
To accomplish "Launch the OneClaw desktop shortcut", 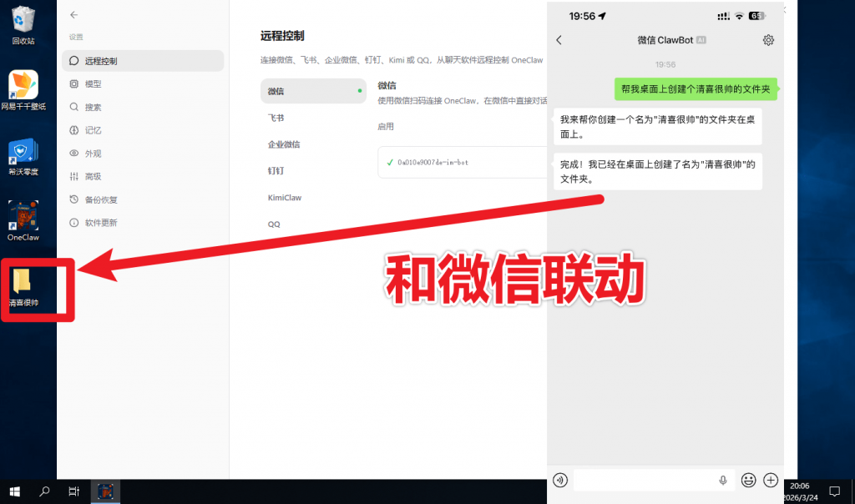I will click(23, 220).
